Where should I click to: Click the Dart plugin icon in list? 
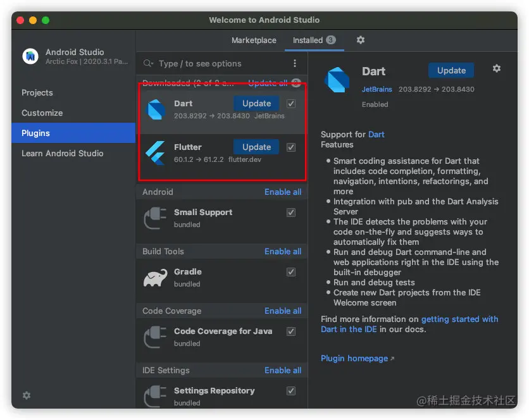[156, 109]
